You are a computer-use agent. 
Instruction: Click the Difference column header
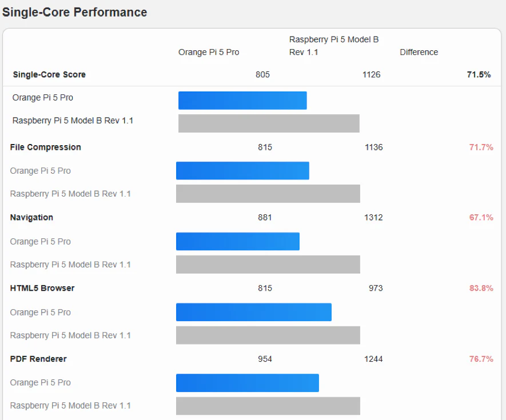click(419, 52)
